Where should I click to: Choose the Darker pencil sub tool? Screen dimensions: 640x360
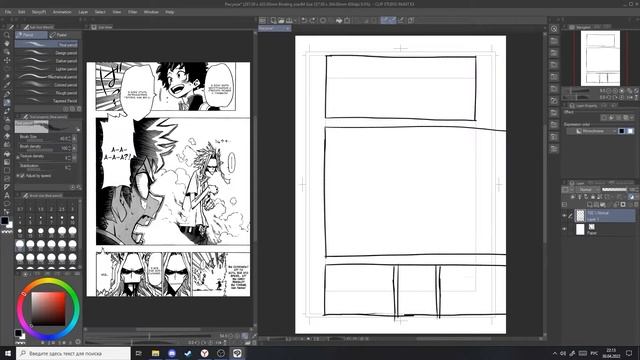46,61
